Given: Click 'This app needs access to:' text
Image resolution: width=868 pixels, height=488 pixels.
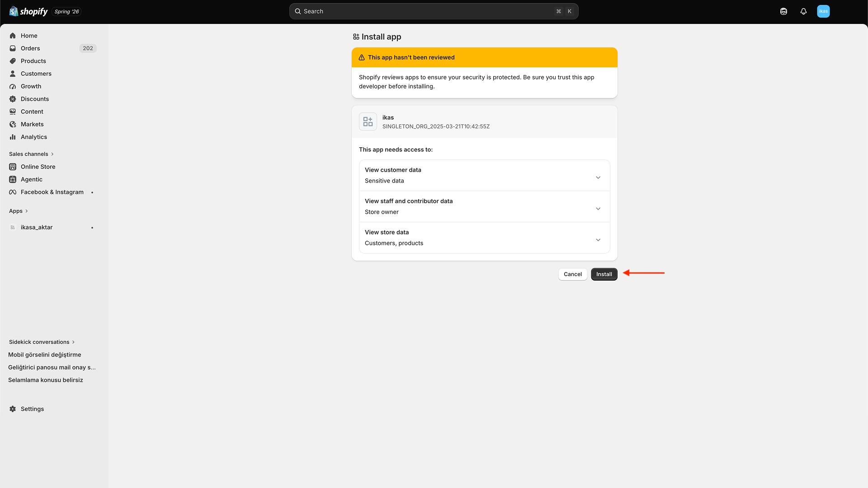Looking at the screenshot, I should point(396,150).
